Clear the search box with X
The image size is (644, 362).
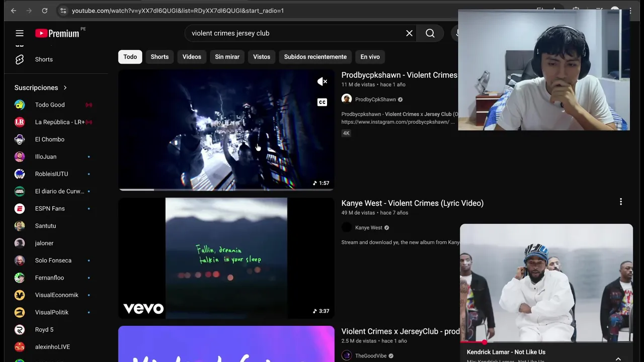pos(409,33)
